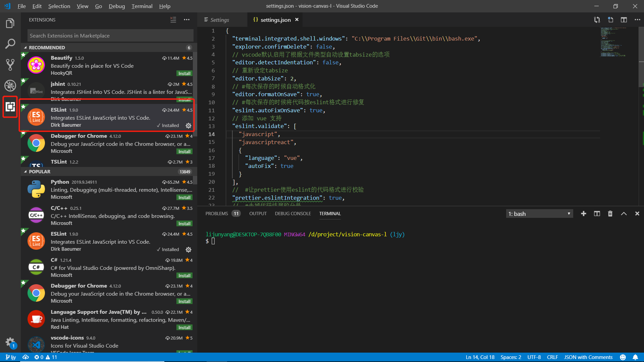The height and width of the screenshot is (362, 644).
Task: Create a new terminal with plus icon
Action: pyautogui.click(x=584, y=214)
